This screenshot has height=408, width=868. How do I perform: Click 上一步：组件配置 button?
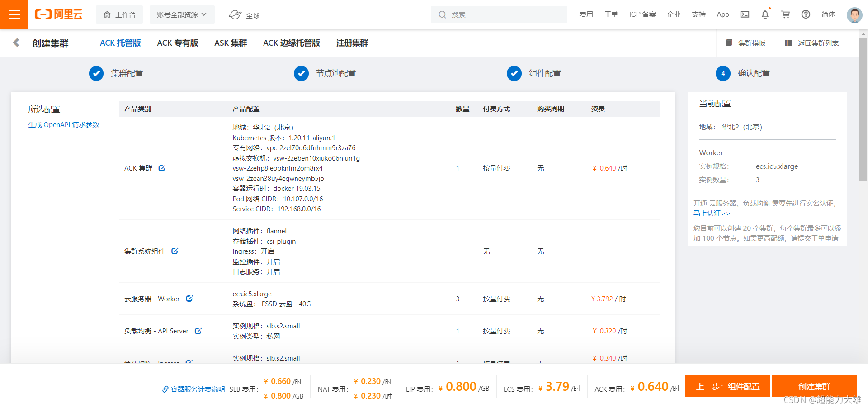(727, 386)
